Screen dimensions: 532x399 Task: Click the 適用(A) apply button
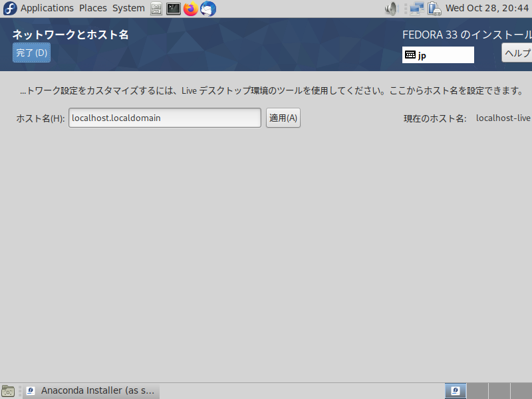[x=283, y=118]
